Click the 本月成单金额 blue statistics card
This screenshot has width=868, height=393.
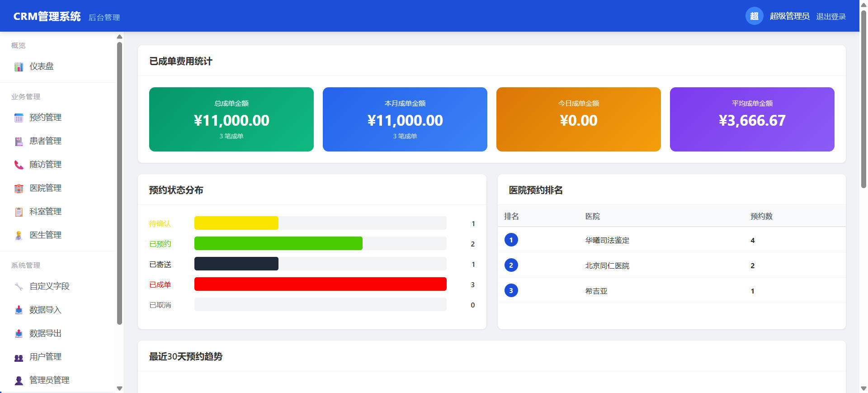(x=405, y=119)
